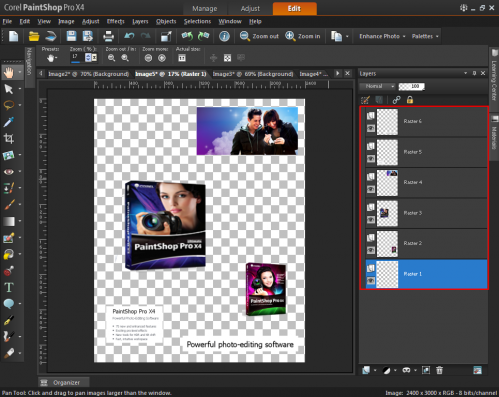499x397 pixels.
Task: Scan from scanner icon
Action: pyautogui.click(x=51, y=36)
